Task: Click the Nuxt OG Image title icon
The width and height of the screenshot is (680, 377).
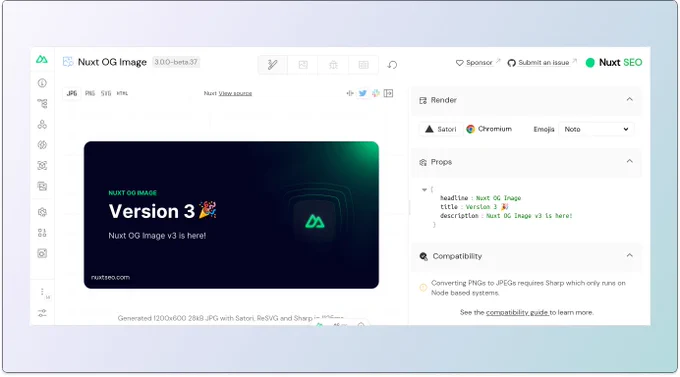Action: pos(68,62)
